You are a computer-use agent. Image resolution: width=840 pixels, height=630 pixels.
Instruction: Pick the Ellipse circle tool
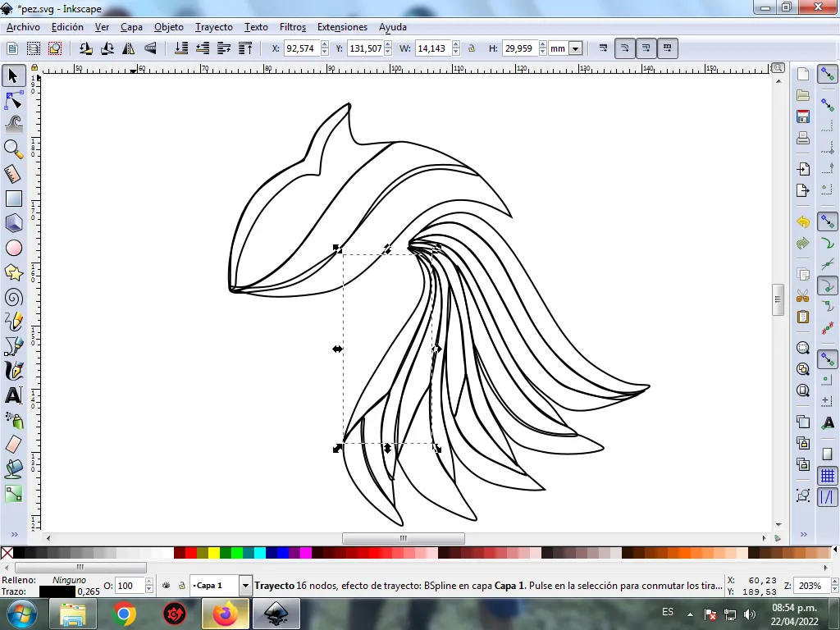click(13, 248)
